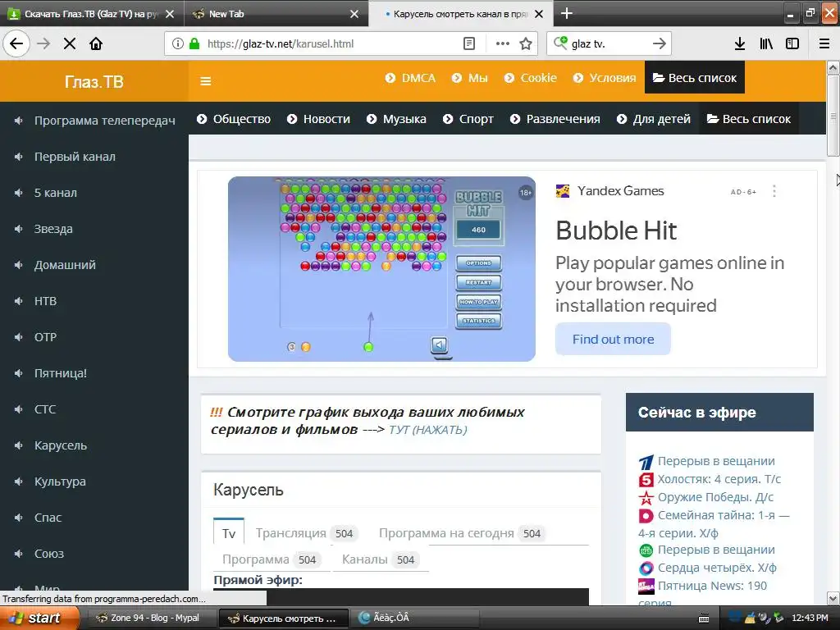Select Культура channel in sidebar

point(94,482)
